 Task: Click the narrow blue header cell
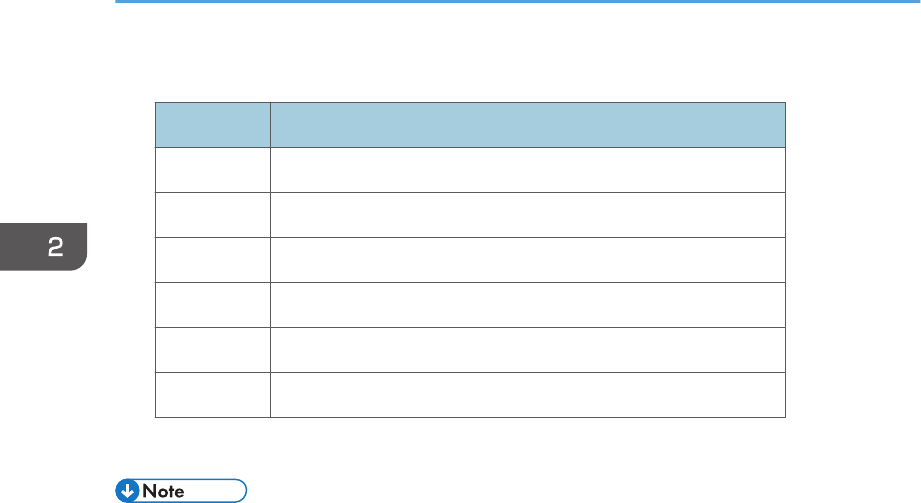tap(212, 124)
